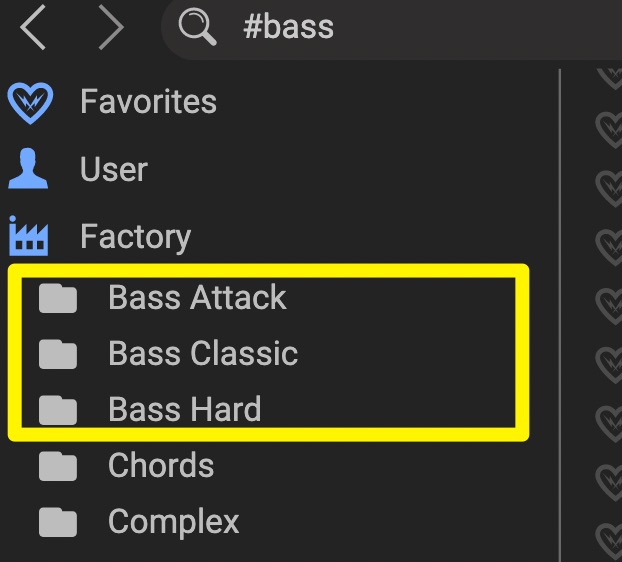Click the Factory building icon

point(29,237)
